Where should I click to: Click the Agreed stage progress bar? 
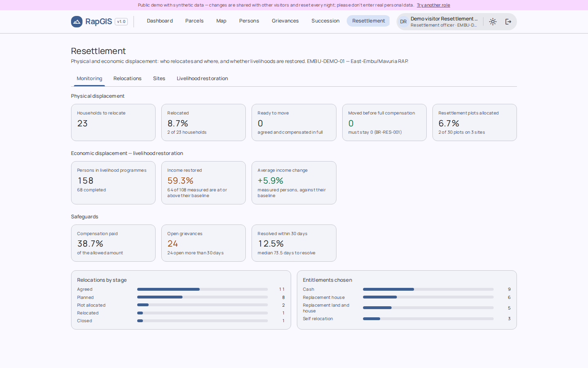(x=203, y=289)
